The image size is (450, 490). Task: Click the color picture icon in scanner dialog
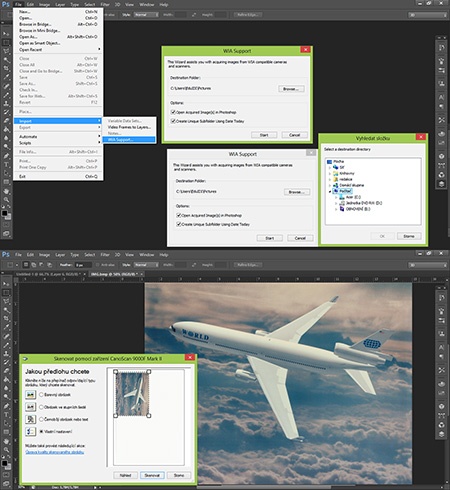pyautogui.click(x=30, y=395)
